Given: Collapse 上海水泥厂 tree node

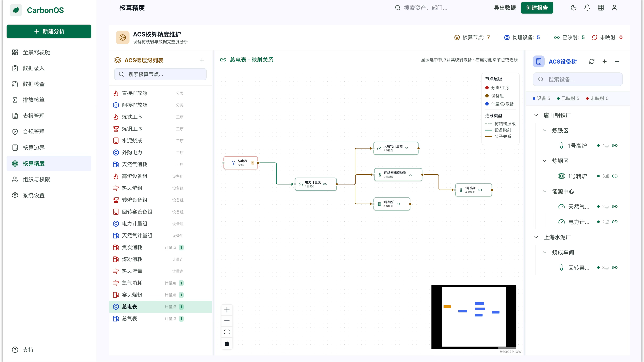Looking at the screenshot, I should (536, 237).
